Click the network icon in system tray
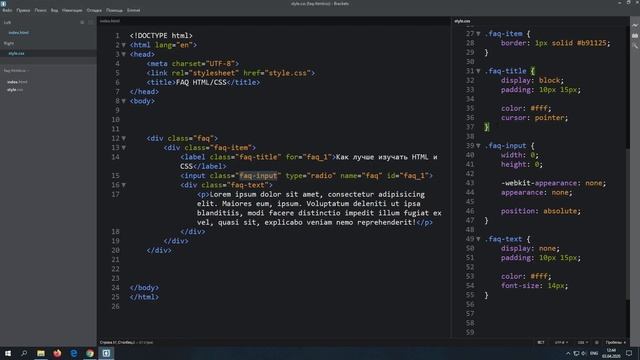This screenshot has height=360, width=640. coord(576,353)
